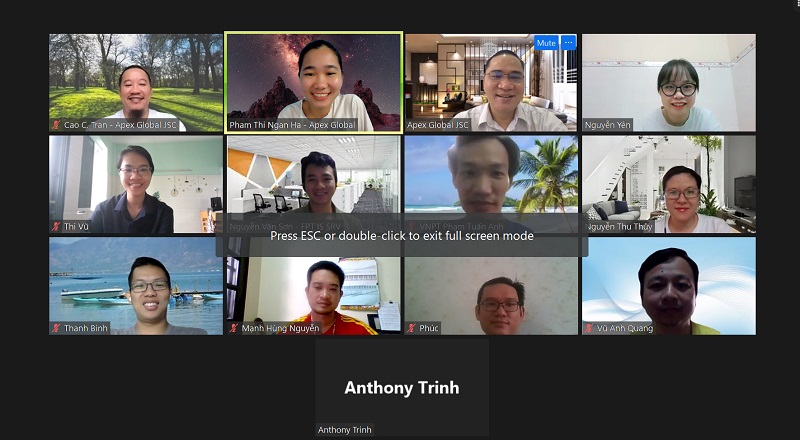This screenshot has height=440, width=800.
Task: Open the three-dots more options button
Action: pos(568,43)
